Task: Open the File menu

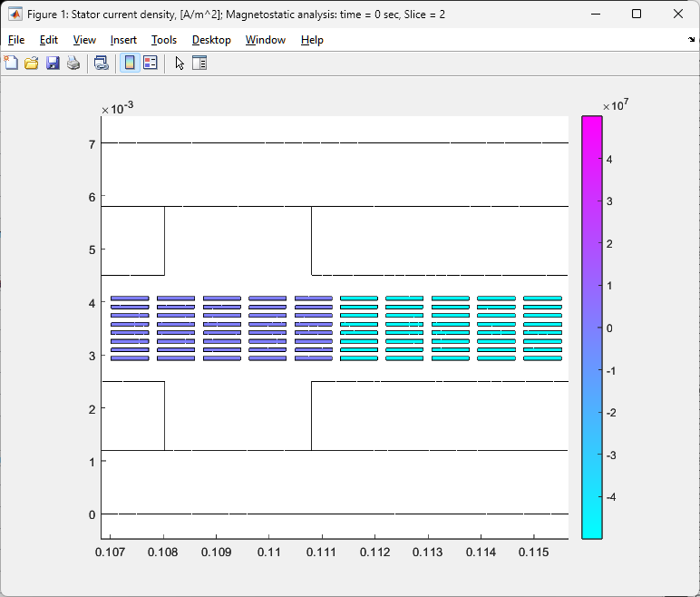Action: point(16,40)
